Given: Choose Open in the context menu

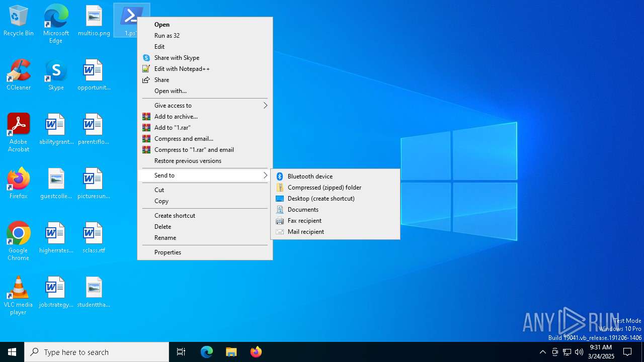Looking at the screenshot, I should click(x=205, y=25).
